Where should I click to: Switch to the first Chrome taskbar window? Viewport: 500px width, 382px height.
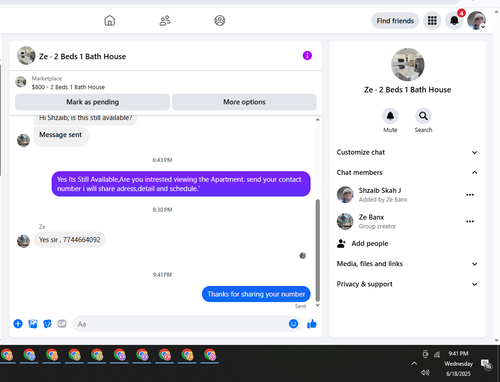[7, 355]
